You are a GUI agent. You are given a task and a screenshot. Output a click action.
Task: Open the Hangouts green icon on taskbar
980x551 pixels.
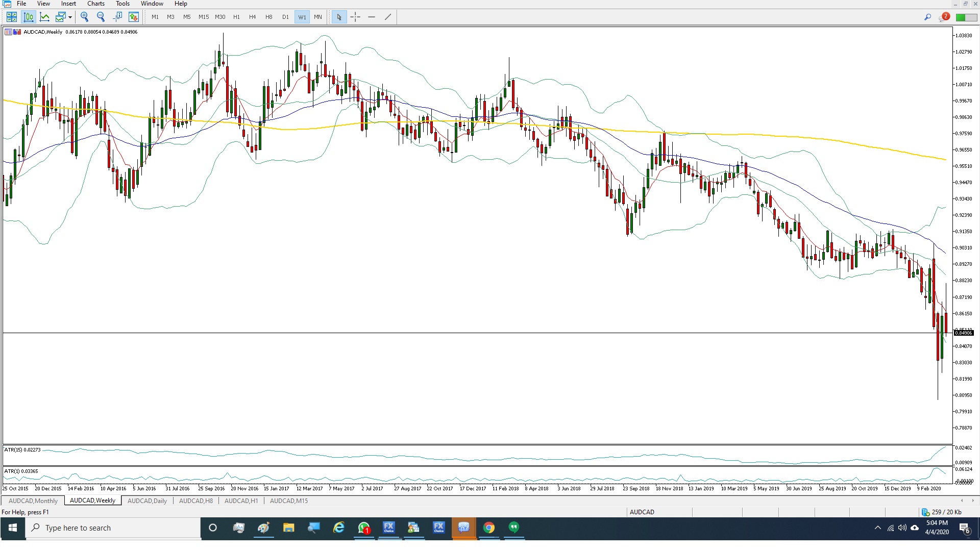coord(514,528)
